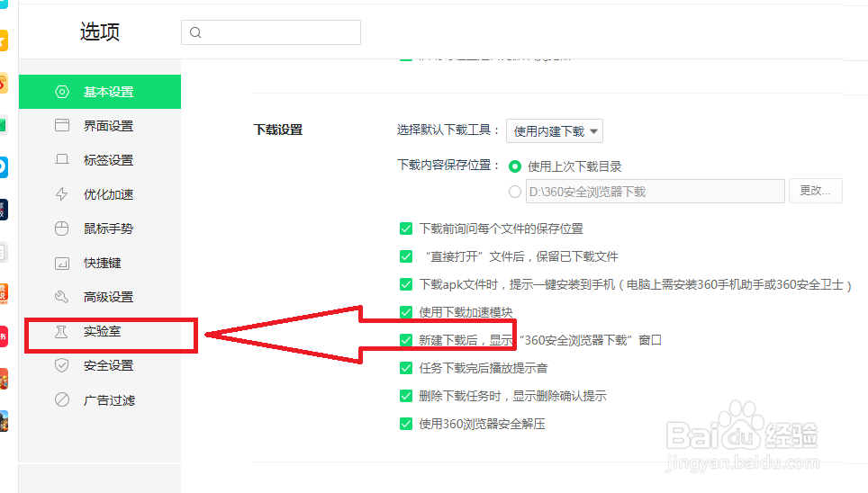The width and height of the screenshot is (868, 493).
Task: Toggle 新建下载后显示下载窗口 checkbox
Action: pyautogui.click(x=406, y=340)
